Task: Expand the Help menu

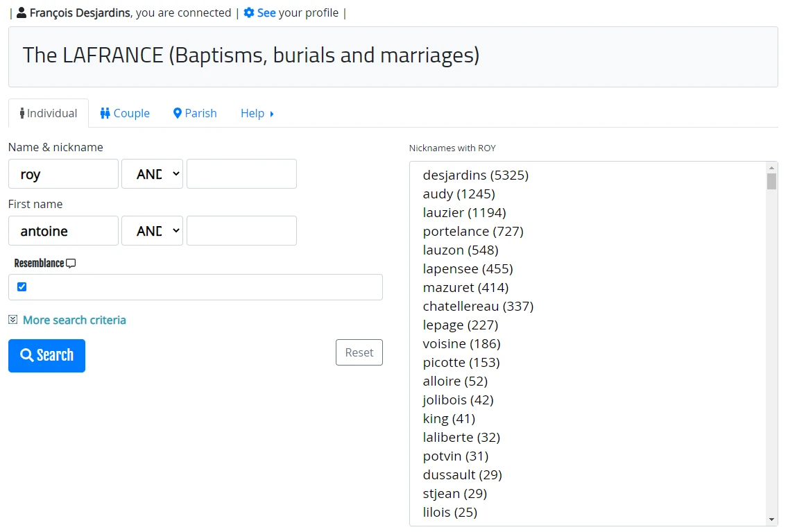Action: pos(257,113)
